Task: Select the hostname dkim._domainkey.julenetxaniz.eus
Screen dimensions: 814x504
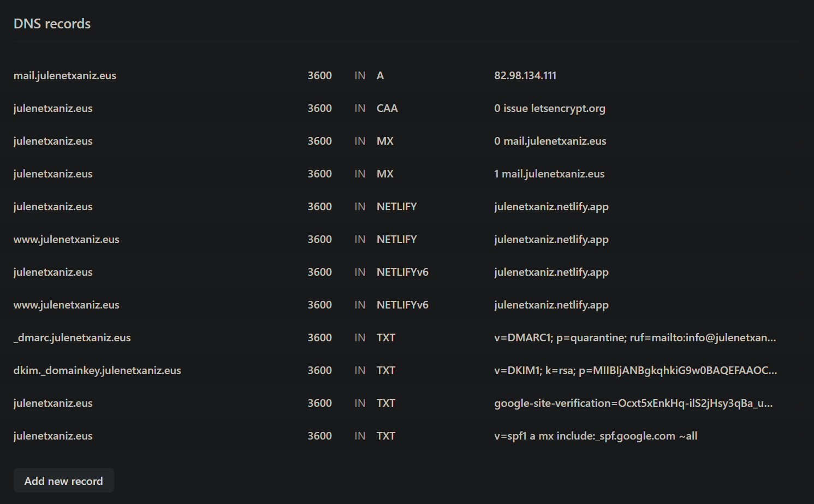Action: [x=97, y=370]
